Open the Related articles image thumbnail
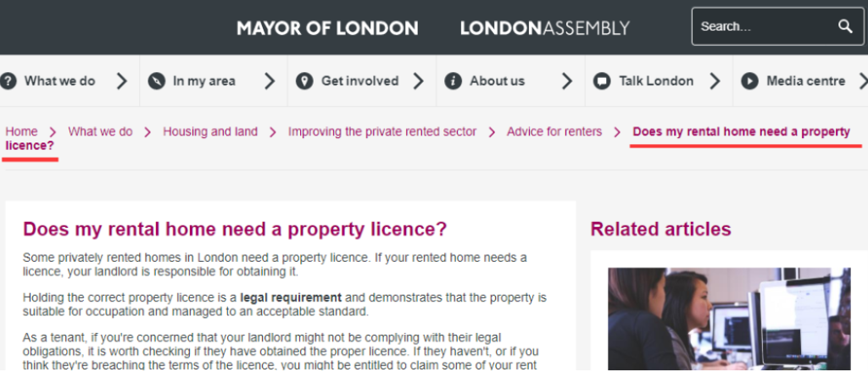 click(729, 319)
